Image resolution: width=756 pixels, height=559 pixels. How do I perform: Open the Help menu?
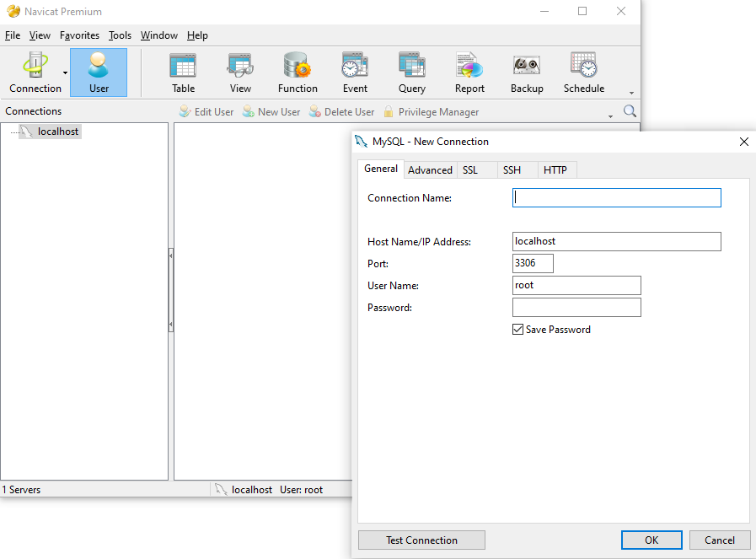(x=198, y=35)
